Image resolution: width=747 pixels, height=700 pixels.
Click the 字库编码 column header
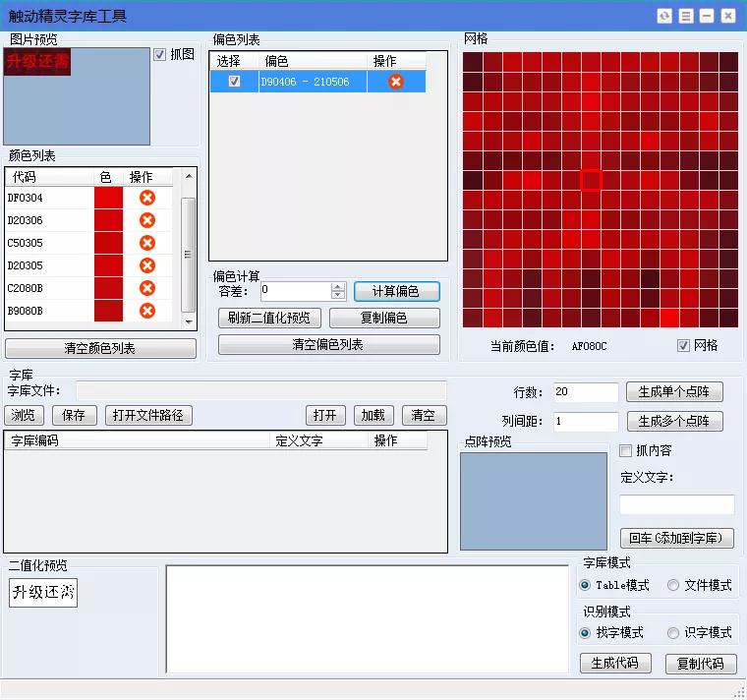pyautogui.click(x=138, y=440)
